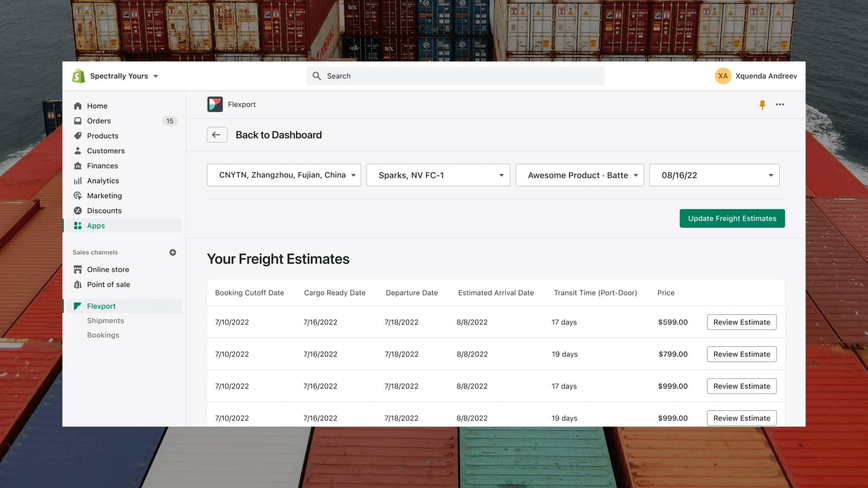Viewport: 868px width, 488px height.
Task: Open the three-dot more actions menu
Action: 780,105
